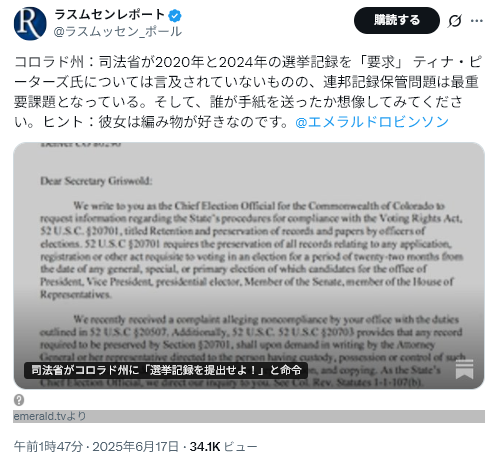
Task: Open the @ラスムッセン_ポール handle
Action: [x=118, y=32]
